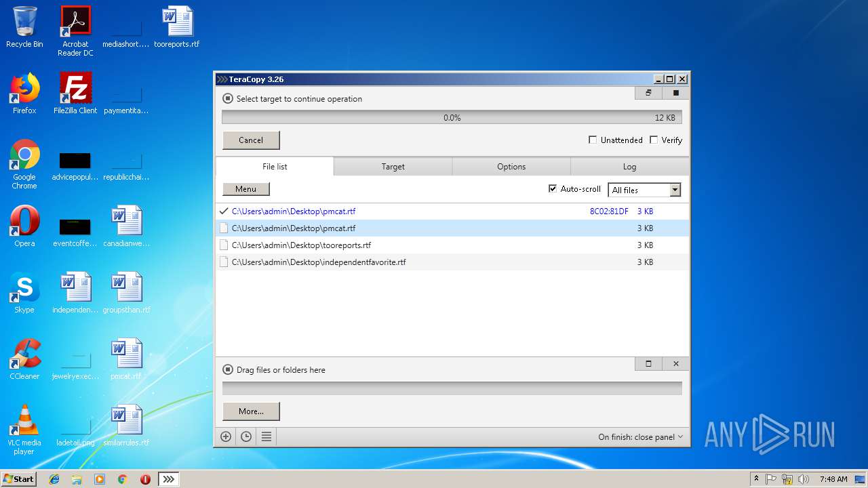Open similarrules.rtf desktop file
Screen dimensions: 868x488
coord(126,426)
